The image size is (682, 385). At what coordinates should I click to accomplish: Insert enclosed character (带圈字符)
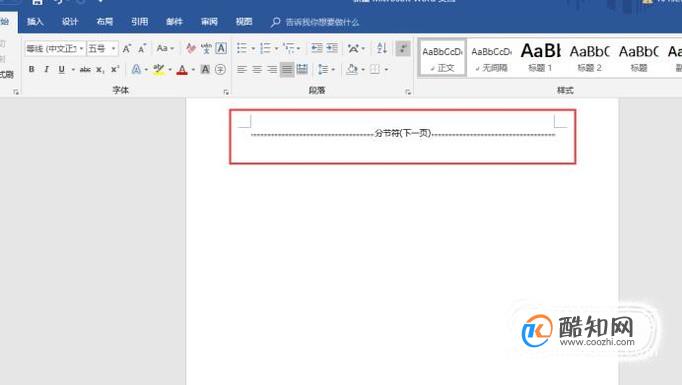tap(221, 69)
